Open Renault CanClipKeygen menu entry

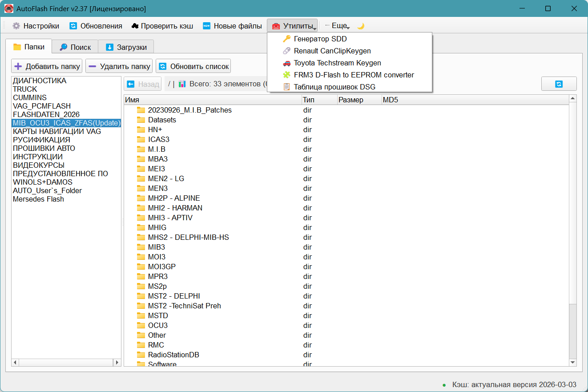pos(349,51)
